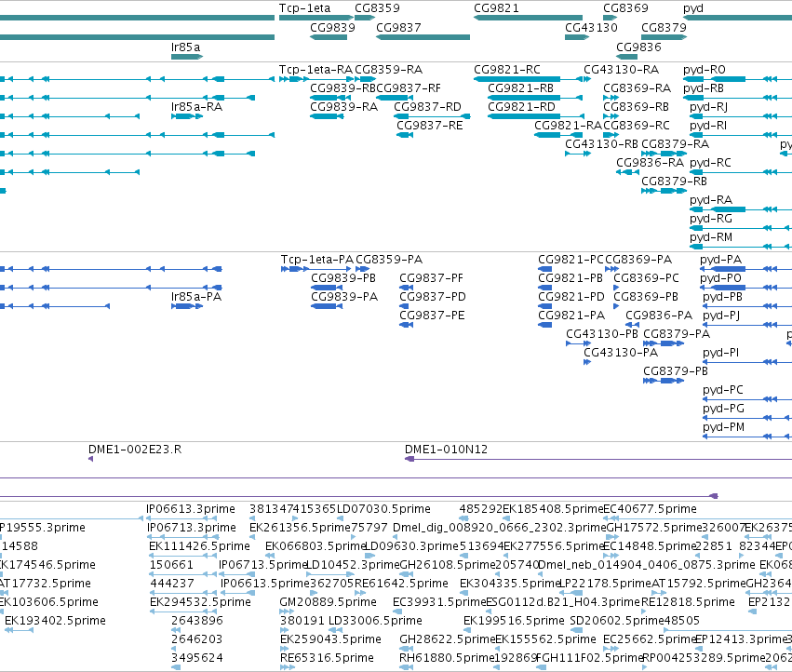Select transcript Ir85a-RA
The width and height of the screenshot is (792, 672).
[196, 107]
